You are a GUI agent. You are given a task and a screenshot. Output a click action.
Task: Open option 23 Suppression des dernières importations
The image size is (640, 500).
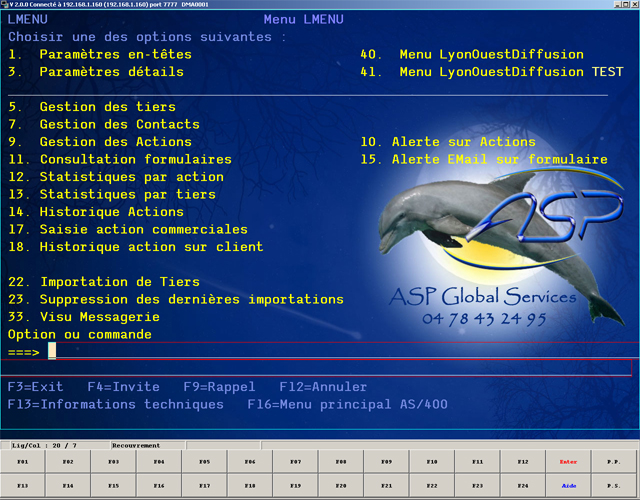(x=176, y=300)
